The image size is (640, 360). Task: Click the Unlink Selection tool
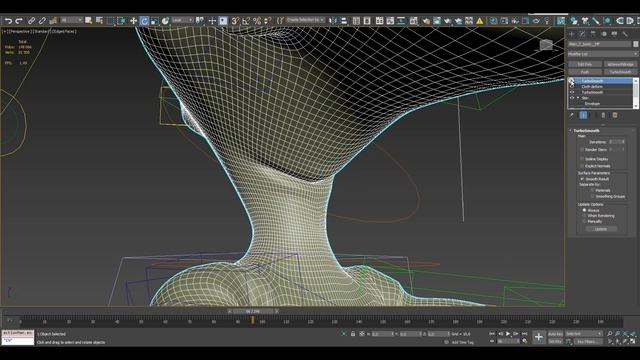coord(42,20)
